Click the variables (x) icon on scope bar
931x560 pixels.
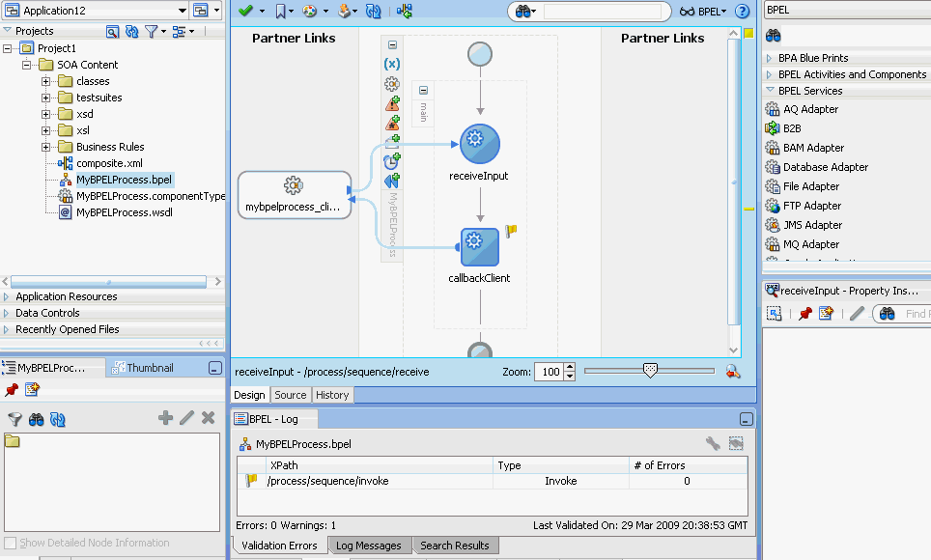point(392,64)
